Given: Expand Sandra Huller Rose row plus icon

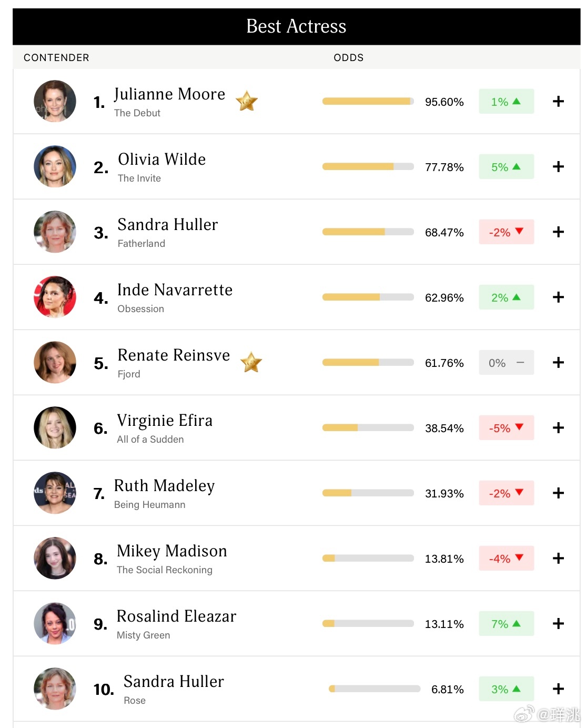Looking at the screenshot, I should pyautogui.click(x=558, y=689).
